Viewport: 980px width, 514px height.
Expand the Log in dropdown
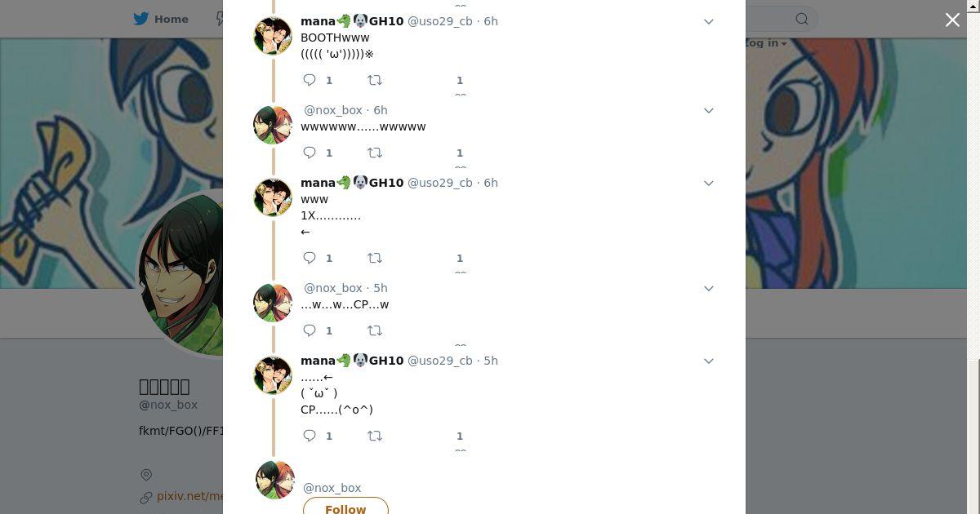pyautogui.click(x=766, y=43)
